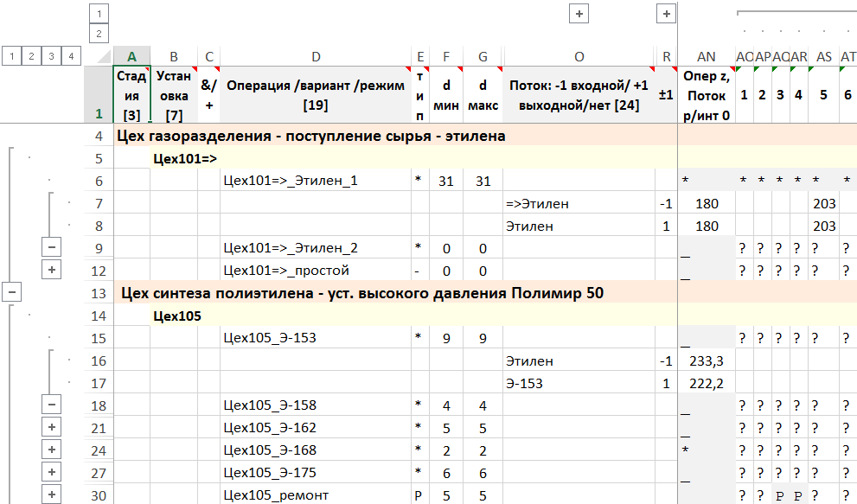This screenshot has width=857, height=504.
Task: Collapse the Цех105_Э-158 group at row 18
Action: click(51, 405)
